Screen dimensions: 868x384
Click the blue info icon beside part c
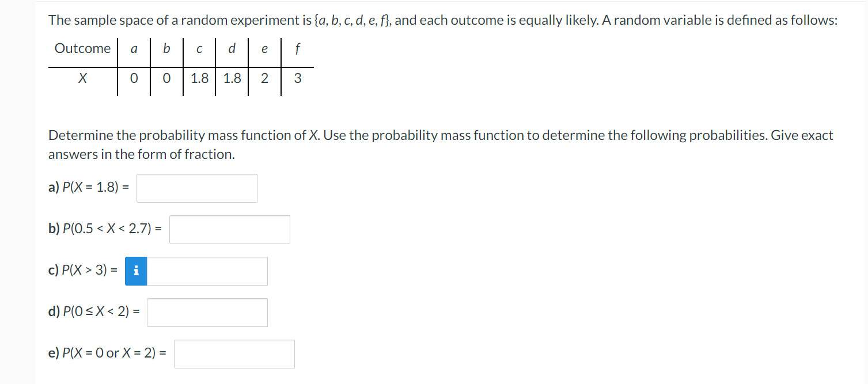click(136, 271)
